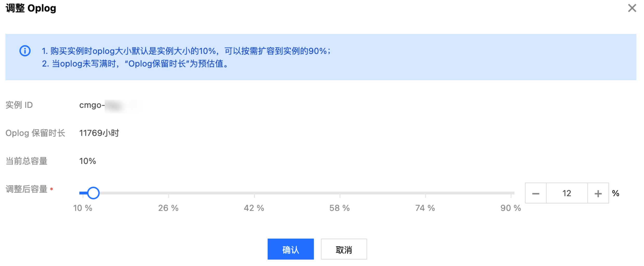Close the 调整 Oplog dialog

coord(632,8)
